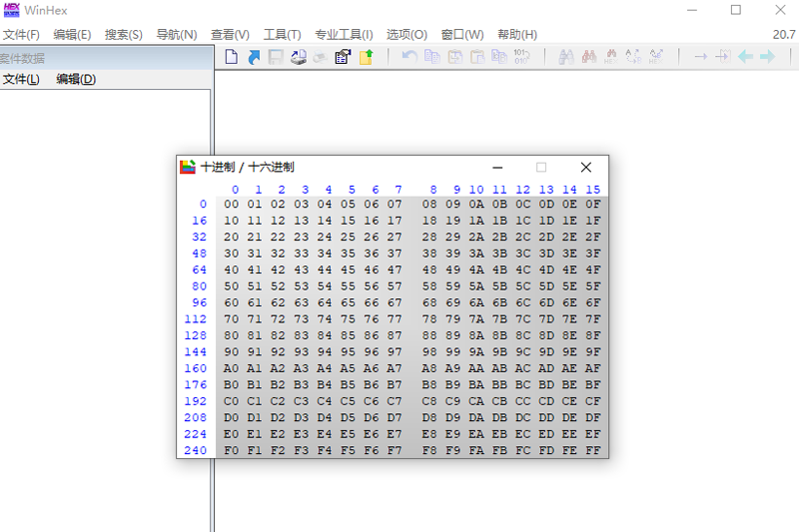
Task: Click hex cell DD in the table
Action: pos(546,417)
